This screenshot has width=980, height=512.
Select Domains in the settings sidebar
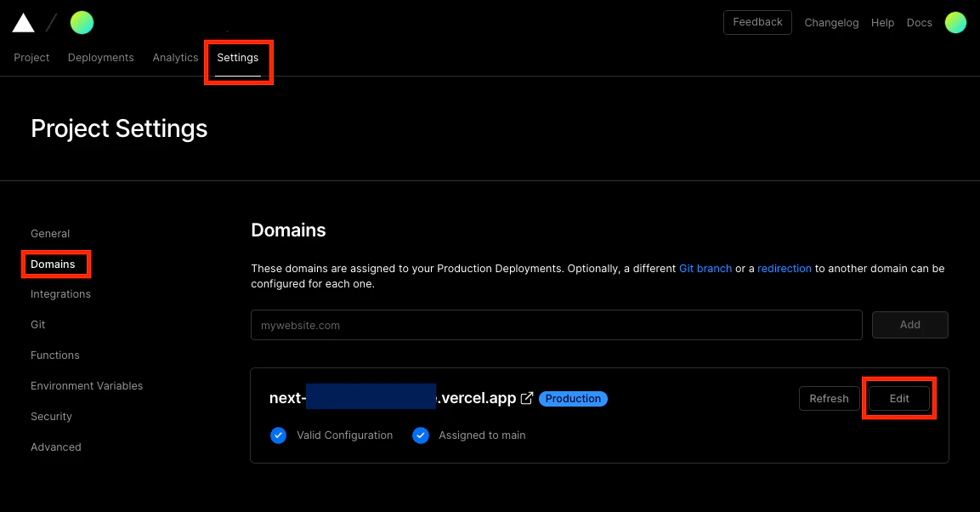(x=53, y=264)
